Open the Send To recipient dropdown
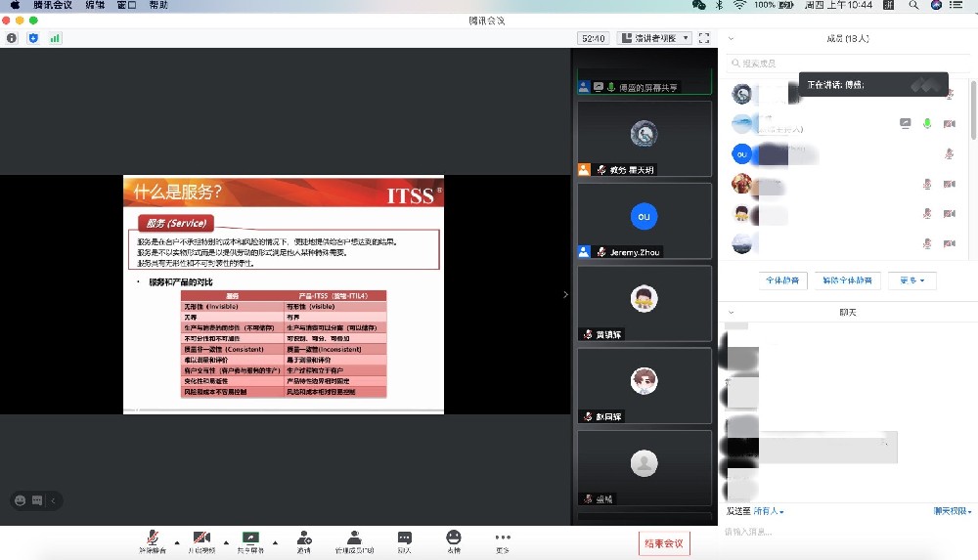 click(x=769, y=511)
